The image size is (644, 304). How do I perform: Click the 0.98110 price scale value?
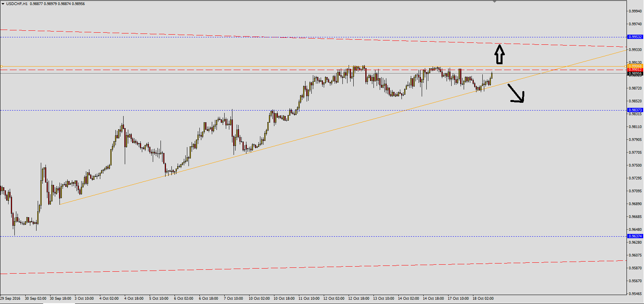tap(635, 127)
